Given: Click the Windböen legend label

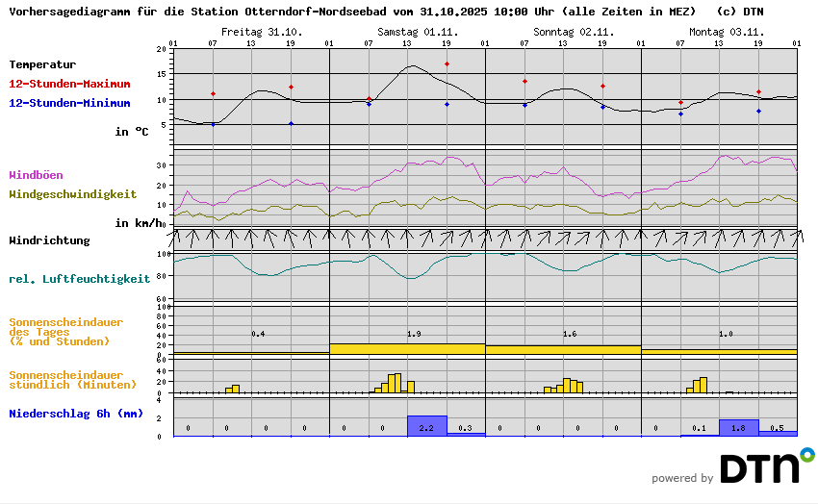Looking at the screenshot, I should pyautogui.click(x=37, y=175).
